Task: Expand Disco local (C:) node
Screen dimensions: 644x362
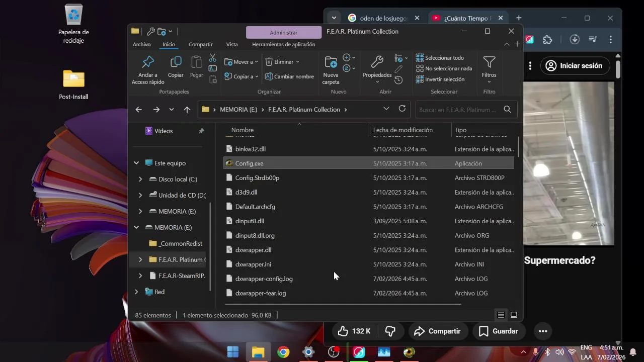Action: 140,179
